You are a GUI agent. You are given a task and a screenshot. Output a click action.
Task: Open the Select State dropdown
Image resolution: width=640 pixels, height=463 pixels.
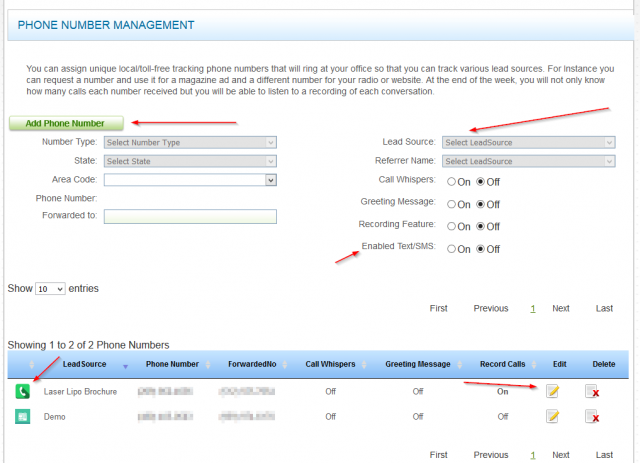(190, 161)
